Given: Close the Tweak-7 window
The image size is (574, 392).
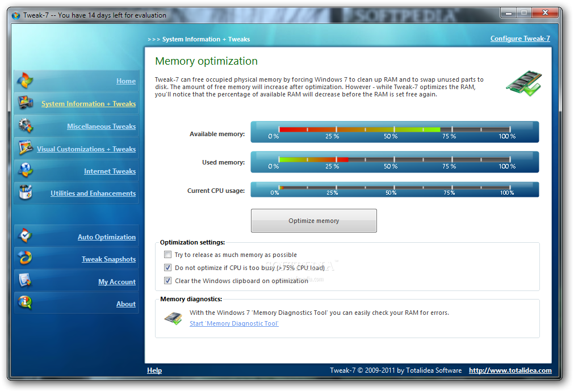Looking at the screenshot, I should (545, 13).
